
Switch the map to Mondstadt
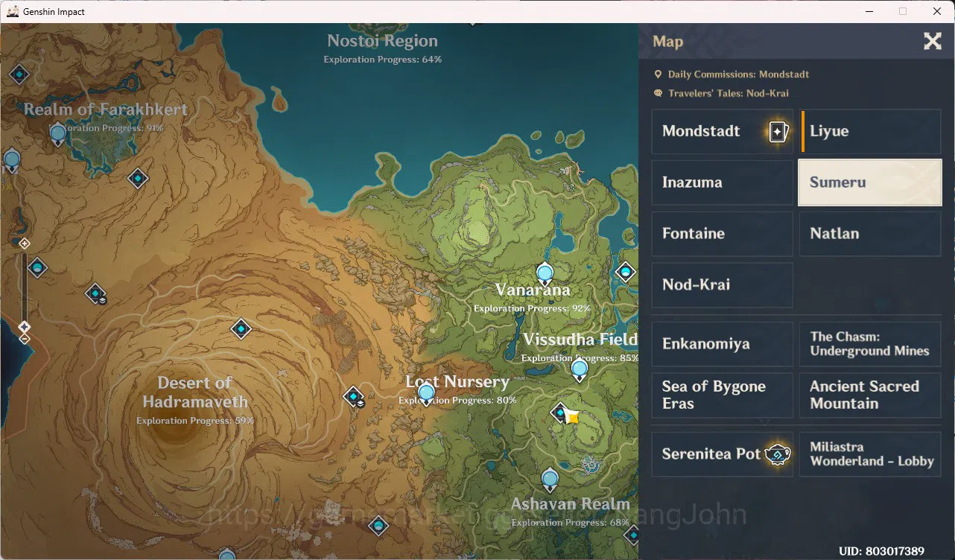[x=722, y=131]
